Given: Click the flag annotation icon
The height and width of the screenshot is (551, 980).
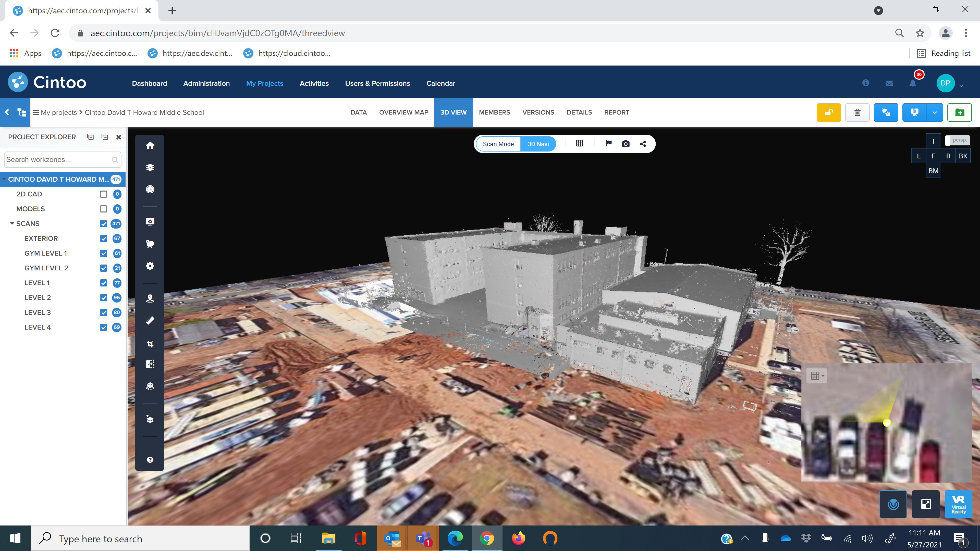Looking at the screenshot, I should [608, 143].
